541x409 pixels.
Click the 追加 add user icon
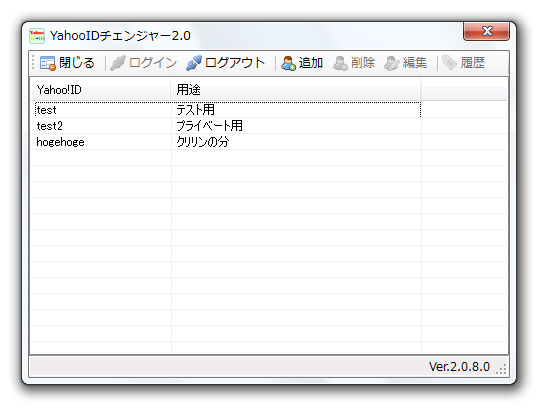click(x=288, y=63)
